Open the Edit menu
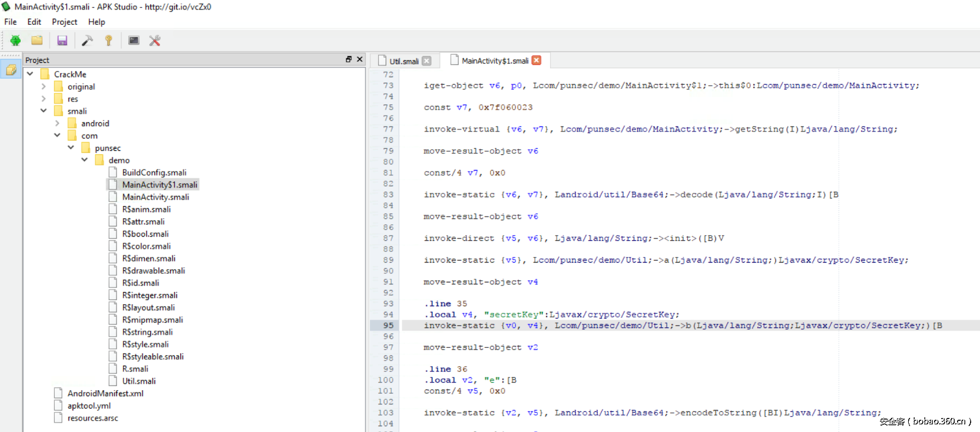This screenshot has width=980, height=432. (x=34, y=22)
